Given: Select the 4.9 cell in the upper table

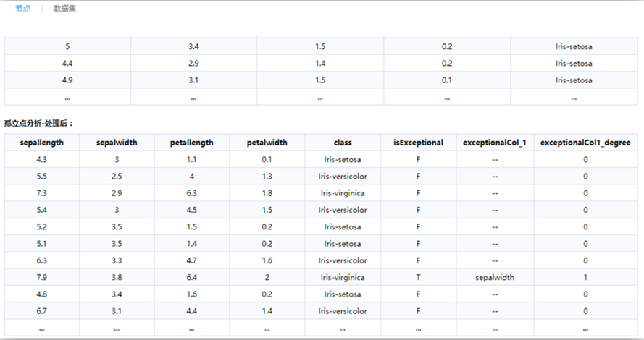Looking at the screenshot, I should click(x=67, y=80).
